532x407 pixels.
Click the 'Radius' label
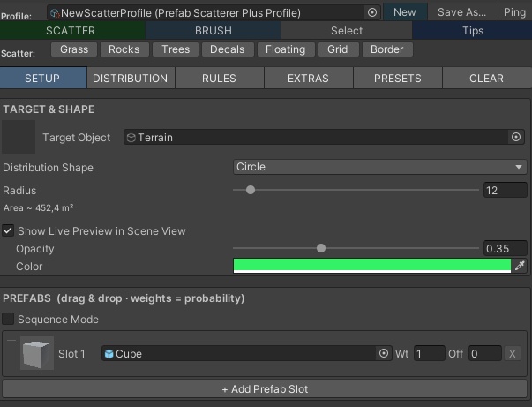pos(19,191)
